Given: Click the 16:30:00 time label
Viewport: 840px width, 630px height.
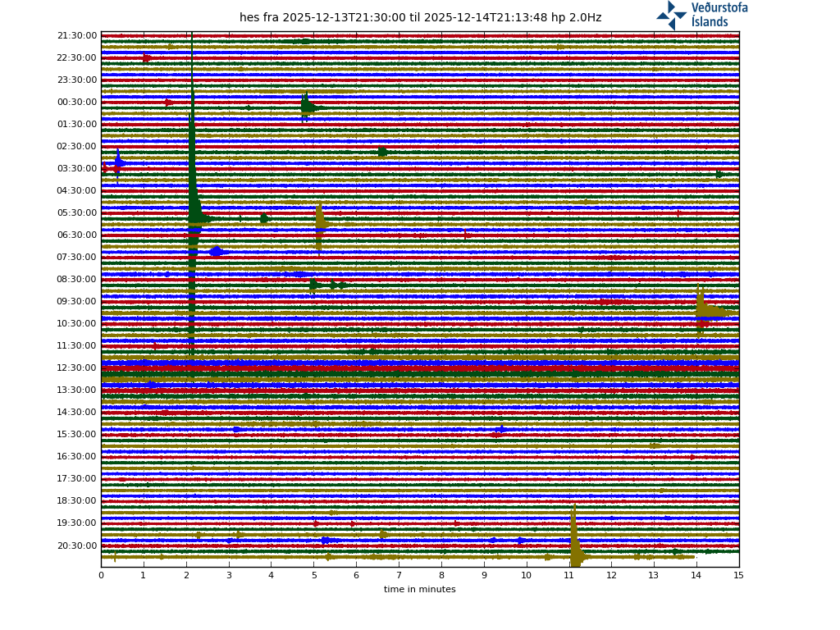Looking at the screenshot, I should tap(77, 457).
